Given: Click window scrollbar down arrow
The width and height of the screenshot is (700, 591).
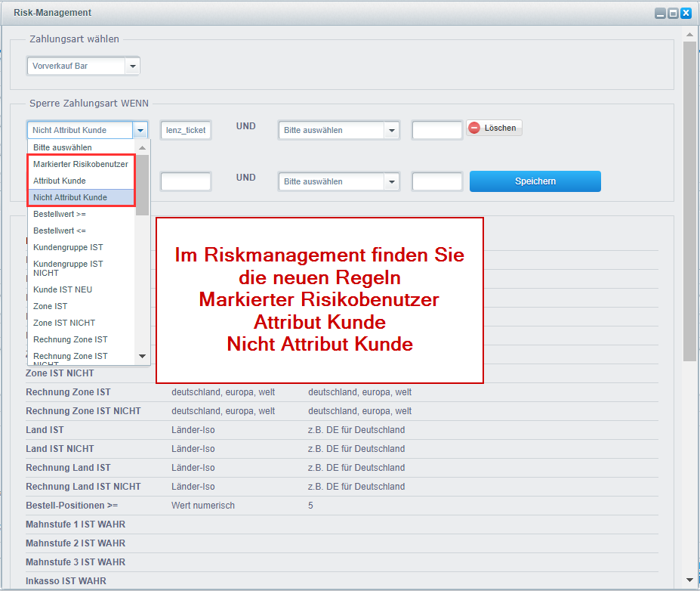Looking at the screenshot, I should pos(689,580).
